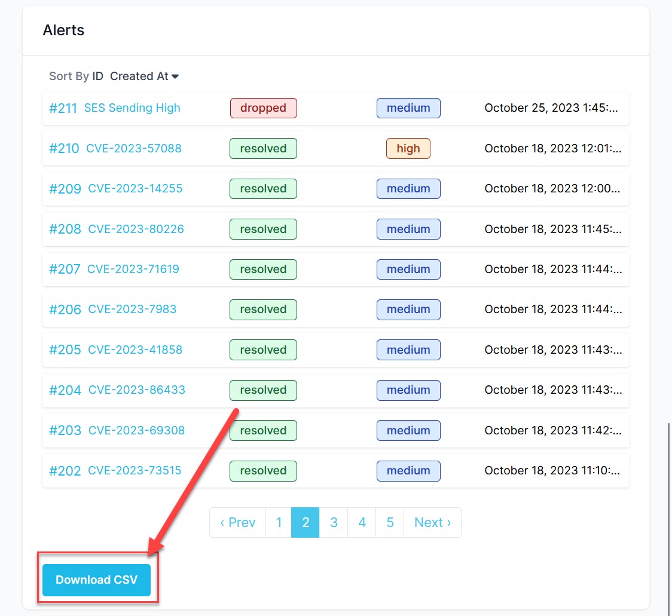Click alert ID #202

coord(65,470)
